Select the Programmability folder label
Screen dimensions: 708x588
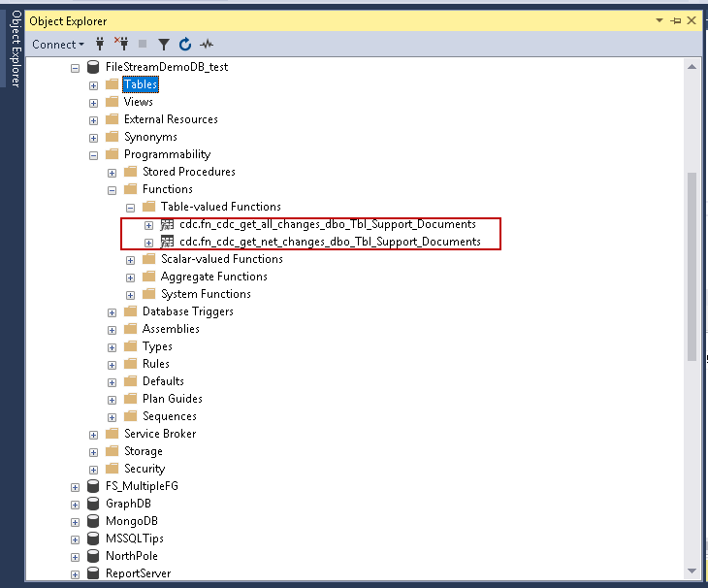pyautogui.click(x=167, y=154)
